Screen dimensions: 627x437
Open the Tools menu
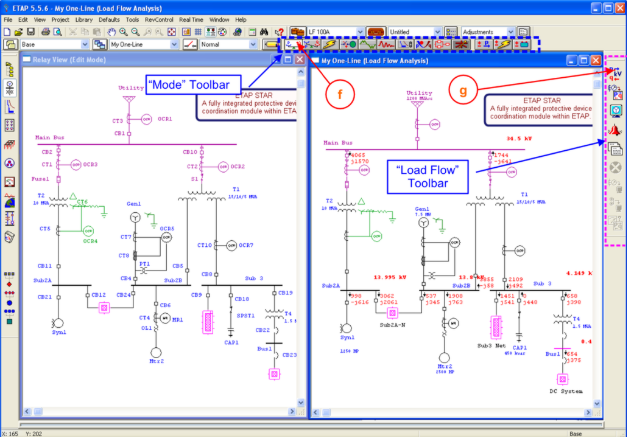pyautogui.click(x=132, y=20)
